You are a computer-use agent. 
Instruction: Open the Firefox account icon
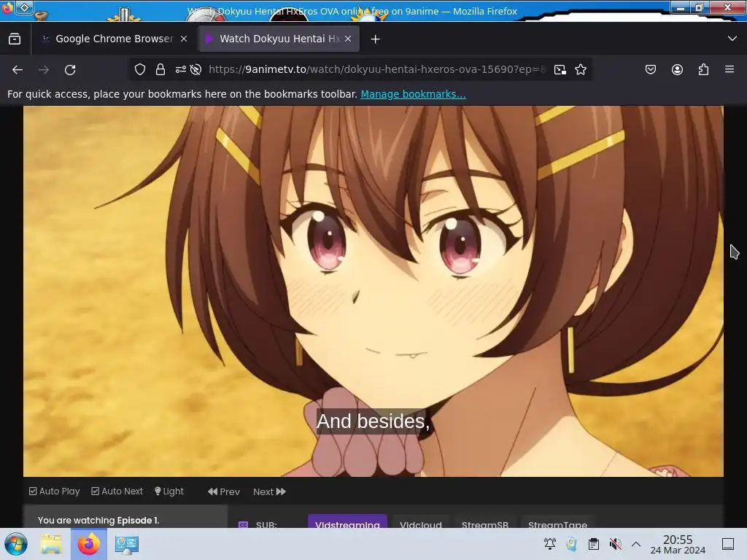(677, 69)
